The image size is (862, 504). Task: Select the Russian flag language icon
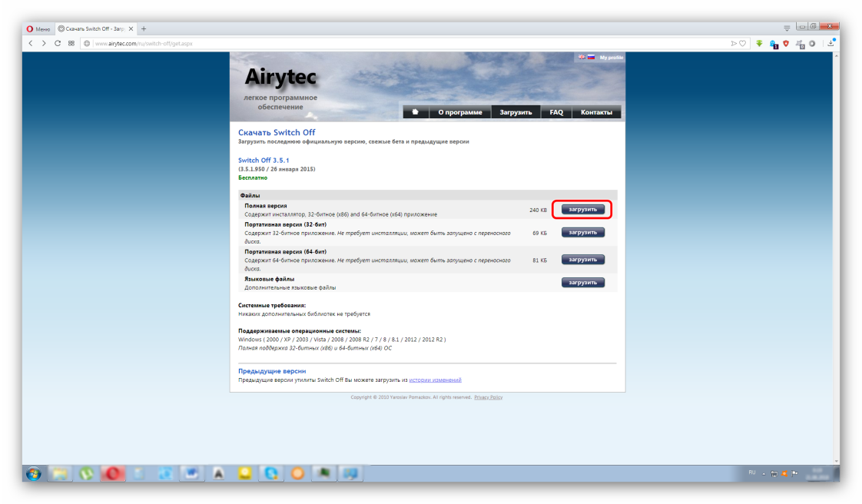coord(591,57)
